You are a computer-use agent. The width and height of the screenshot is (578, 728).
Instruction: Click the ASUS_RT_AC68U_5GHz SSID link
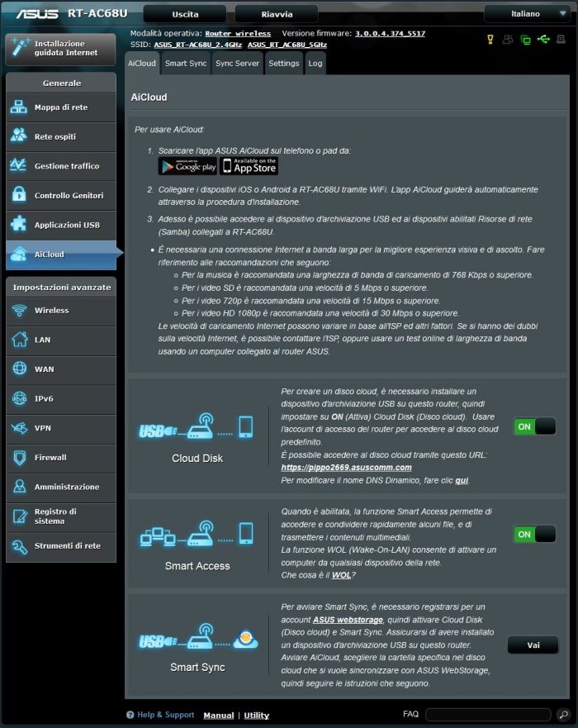pyautogui.click(x=287, y=45)
